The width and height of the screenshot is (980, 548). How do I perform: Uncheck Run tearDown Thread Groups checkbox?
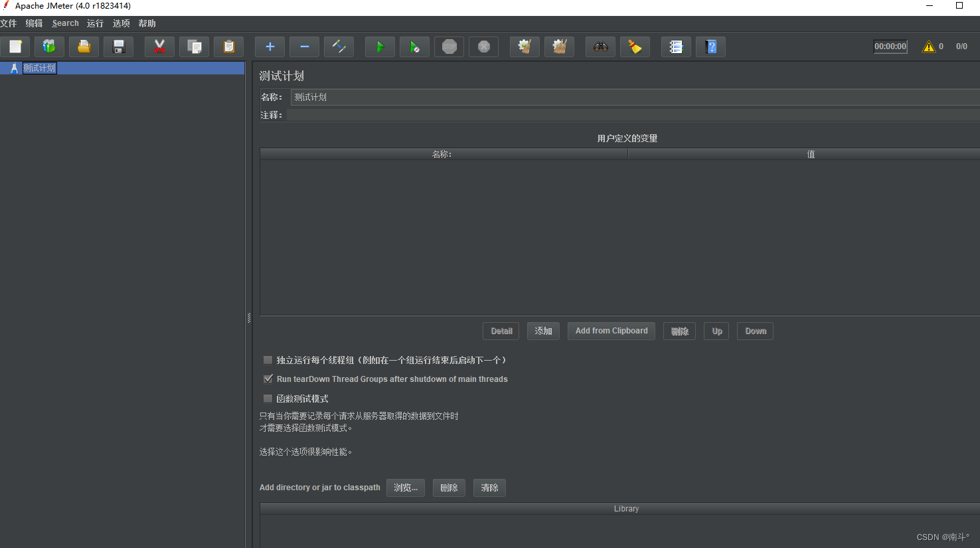tap(268, 379)
